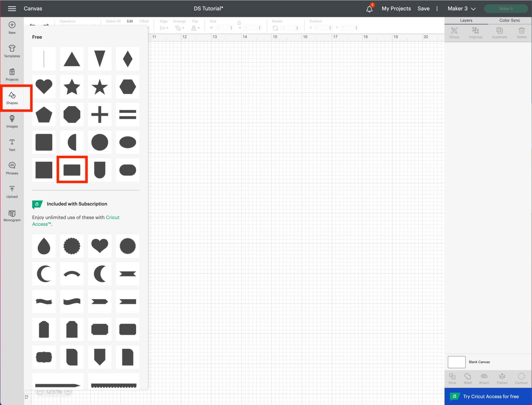
Task: Click the Blank Canvas color swatch
Action: pyautogui.click(x=456, y=362)
